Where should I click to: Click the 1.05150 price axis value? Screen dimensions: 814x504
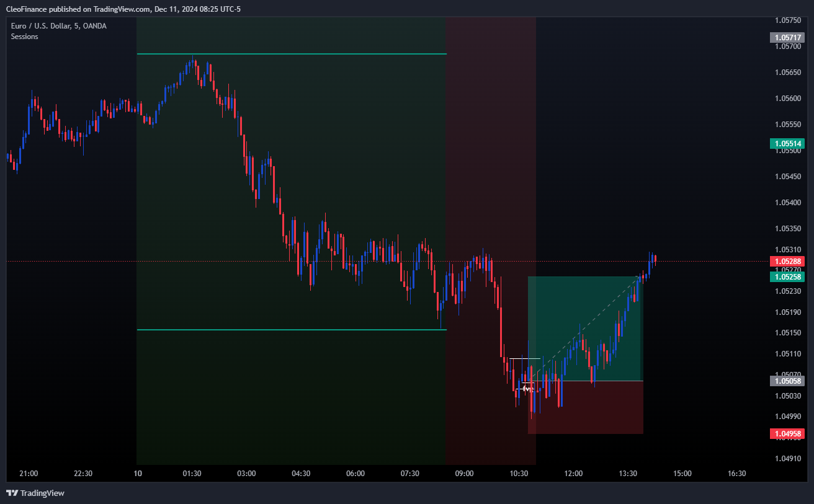(x=788, y=333)
